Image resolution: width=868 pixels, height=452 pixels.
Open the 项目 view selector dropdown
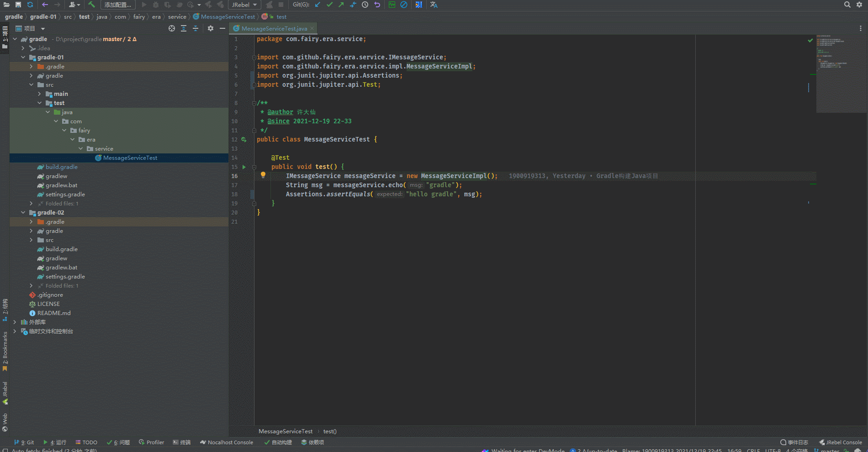(x=31, y=28)
